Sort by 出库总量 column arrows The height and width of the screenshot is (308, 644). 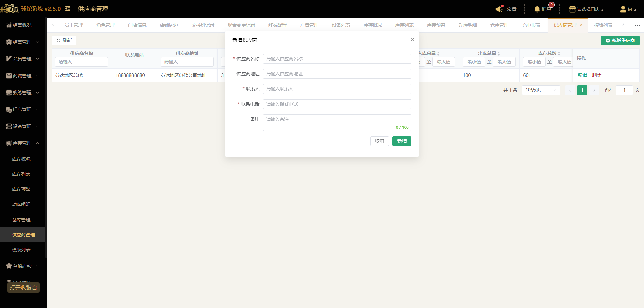coord(499,54)
